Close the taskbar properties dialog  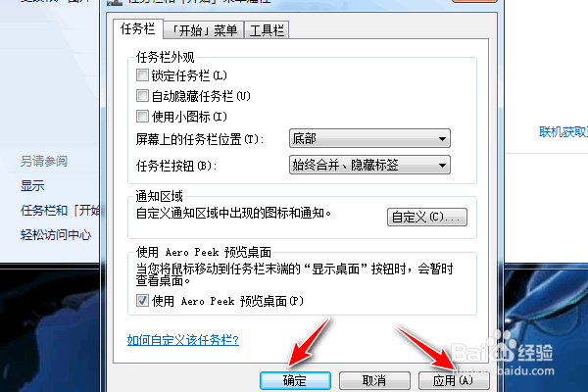point(474,1)
